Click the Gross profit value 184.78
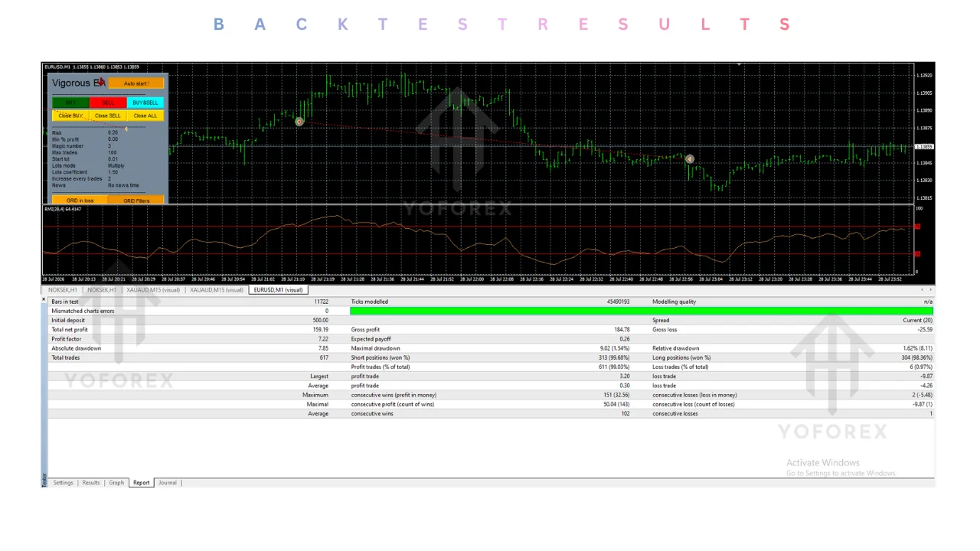 [622, 330]
